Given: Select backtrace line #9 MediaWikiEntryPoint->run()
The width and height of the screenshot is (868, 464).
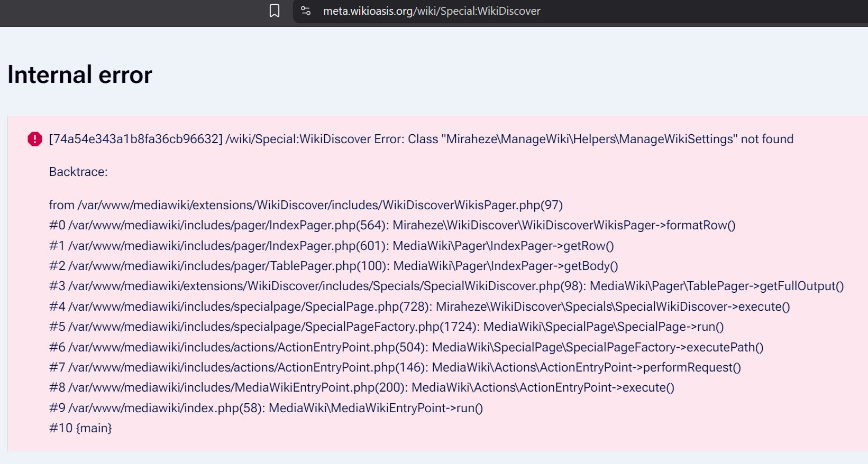Looking at the screenshot, I should 266,408.
